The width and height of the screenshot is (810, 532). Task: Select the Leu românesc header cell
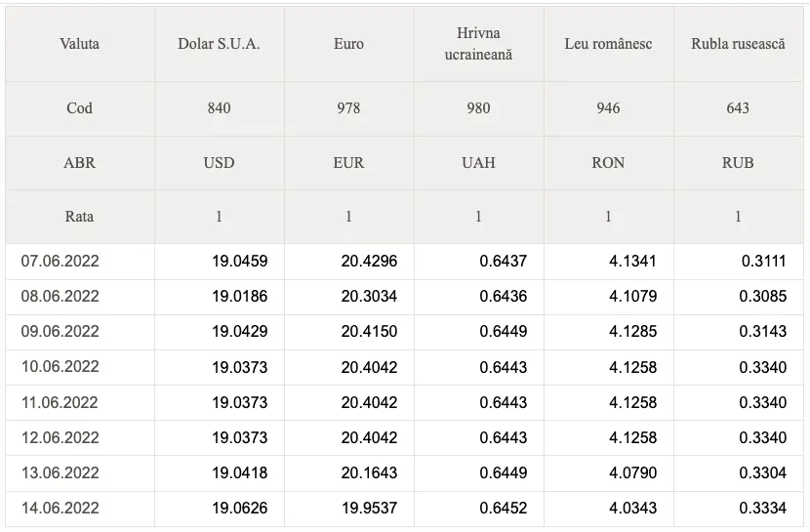tap(608, 44)
